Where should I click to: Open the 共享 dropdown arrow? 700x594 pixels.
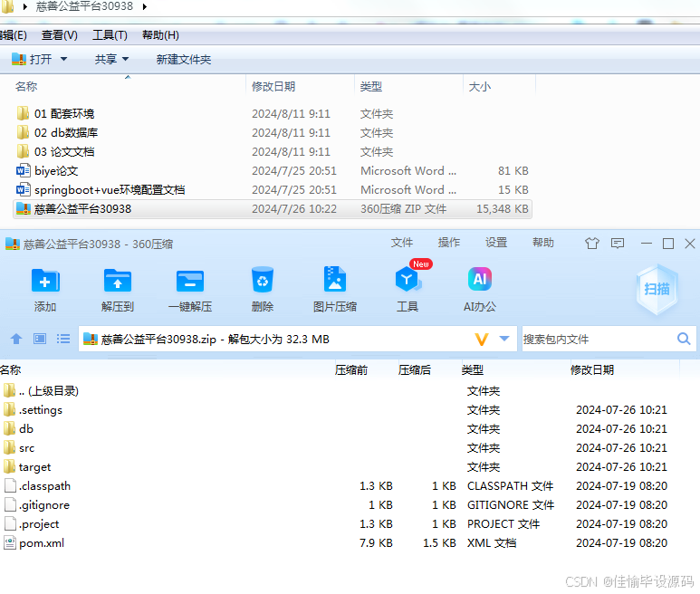click(125, 59)
